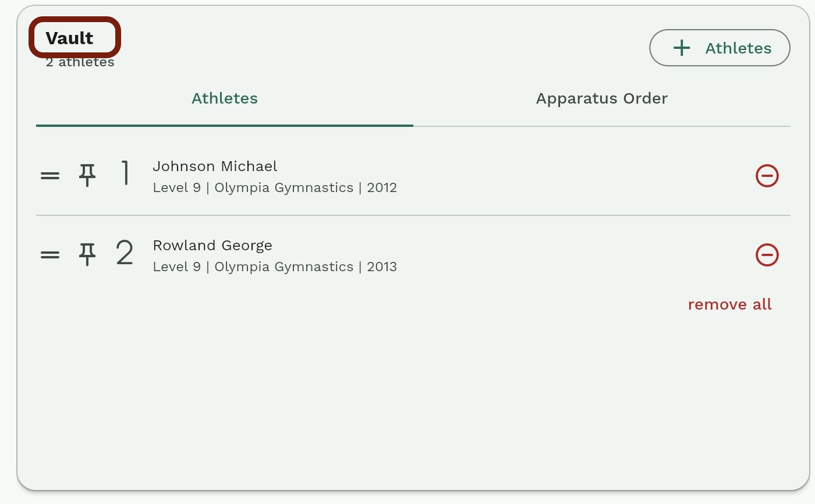Click the plus icon beside Athletes
Image resolution: width=815 pixels, height=504 pixels.
[682, 48]
